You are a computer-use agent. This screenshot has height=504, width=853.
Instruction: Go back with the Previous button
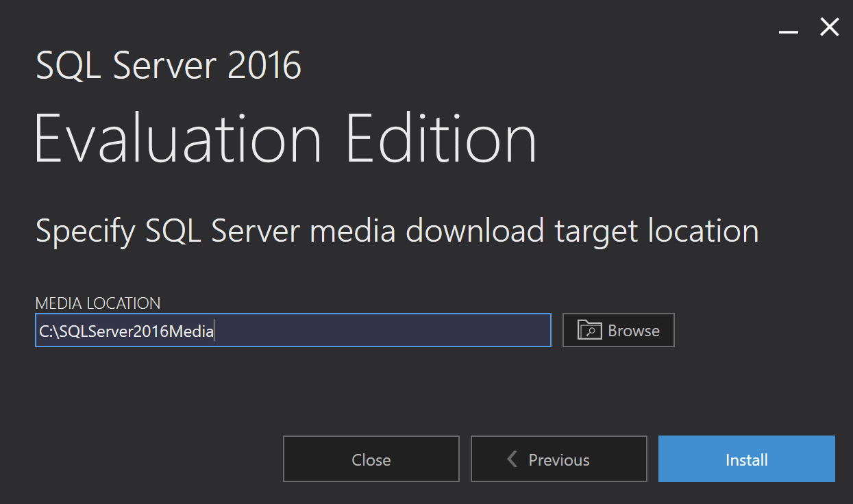click(559, 459)
